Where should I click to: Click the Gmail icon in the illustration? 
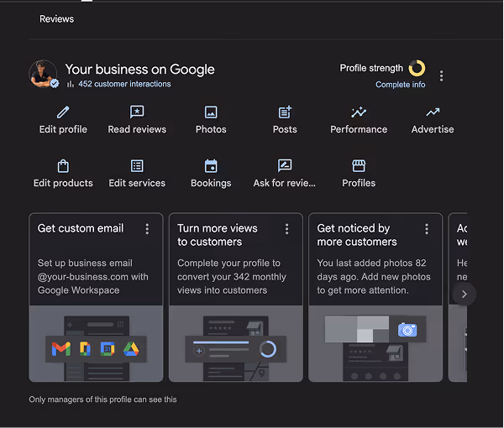(61, 349)
